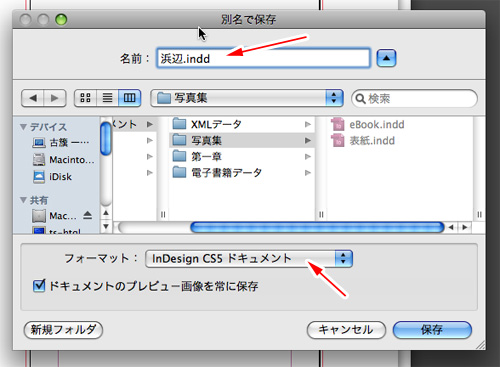Select the 古籏 computer in sidebar
The height and width of the screenshot is (367, 500).
[61, 143]
